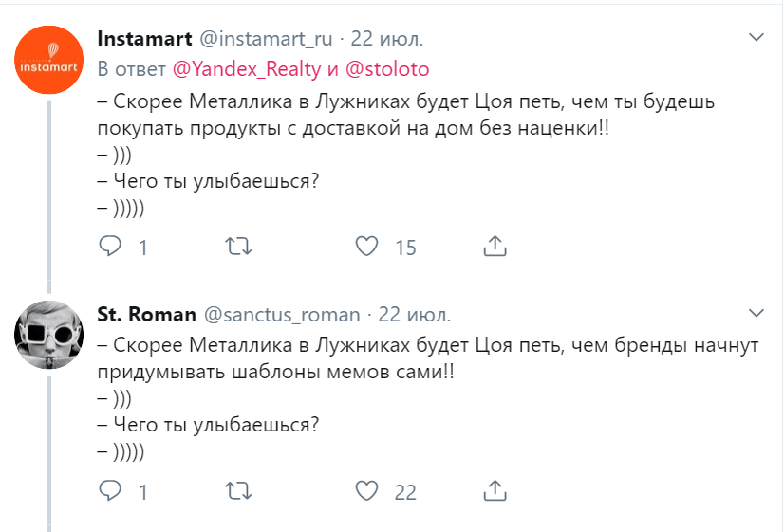The height and width of the screenshot is (532, 784).
Task: Open St. Roman display name profile
Action: click(x=146, y=314)
